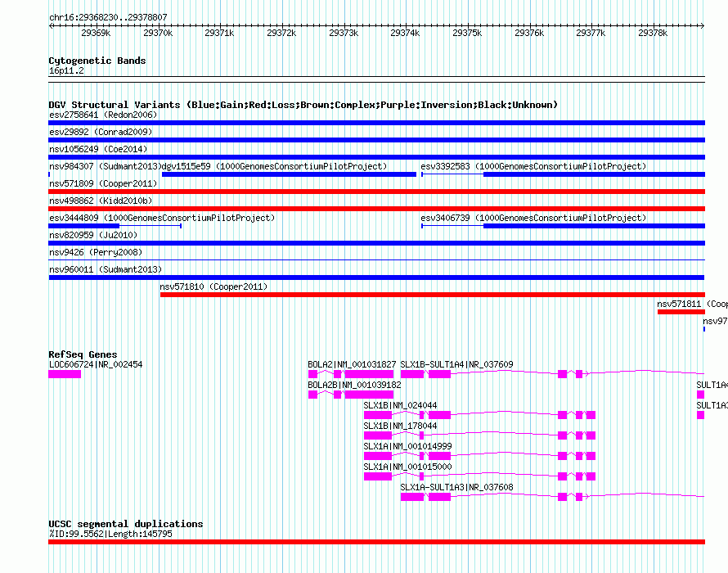Click the 29378k ruler coordinate
This screenshot has height=573, width=728.
[x=653, y=33]
